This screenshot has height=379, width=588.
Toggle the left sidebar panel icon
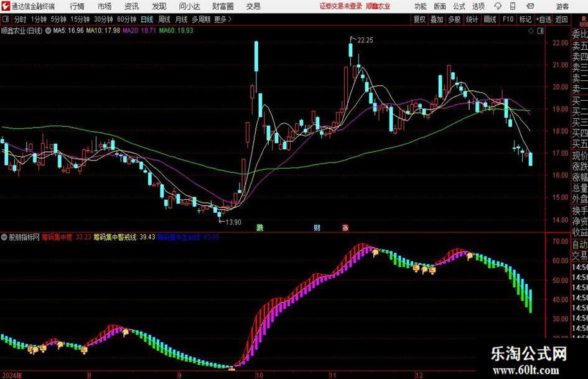pyautogui.click(x=6, y=19)
